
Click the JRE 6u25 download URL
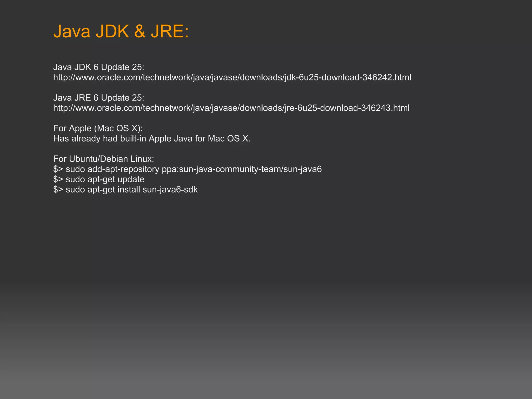click(x=231, y=108)
